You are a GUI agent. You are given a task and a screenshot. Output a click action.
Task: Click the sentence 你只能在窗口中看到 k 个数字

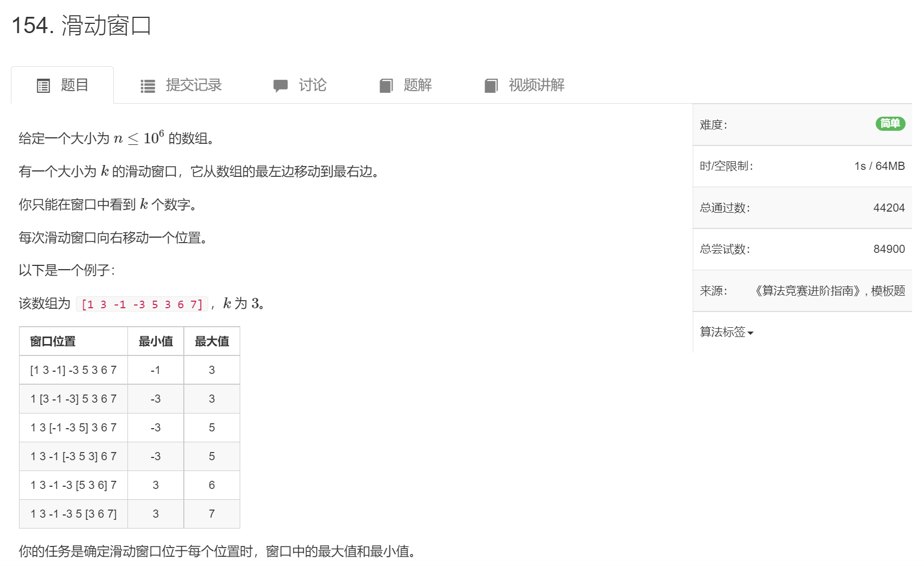tap(108, 205)
